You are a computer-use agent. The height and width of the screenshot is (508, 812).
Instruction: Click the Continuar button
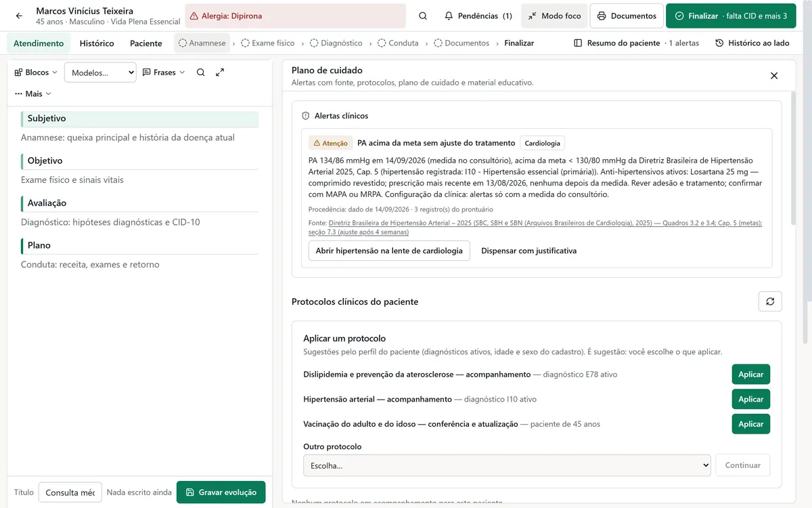tap(743, 465)
